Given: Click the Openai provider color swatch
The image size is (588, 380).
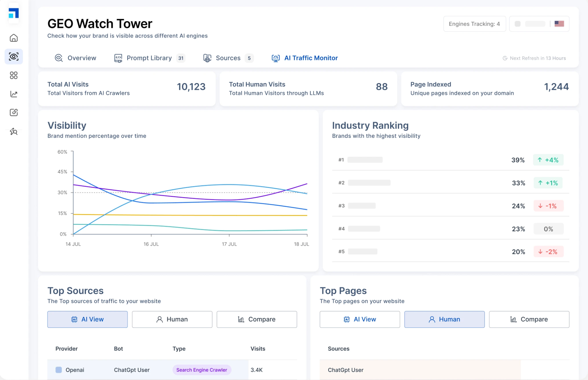Looking at the screenshot, I should pos(58,370).
